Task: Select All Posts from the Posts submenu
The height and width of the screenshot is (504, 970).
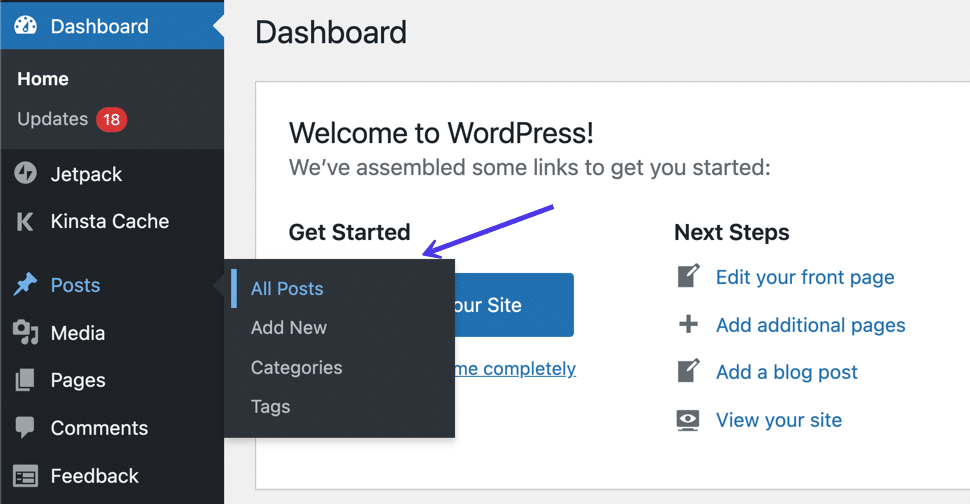Action: pos(287,289)
